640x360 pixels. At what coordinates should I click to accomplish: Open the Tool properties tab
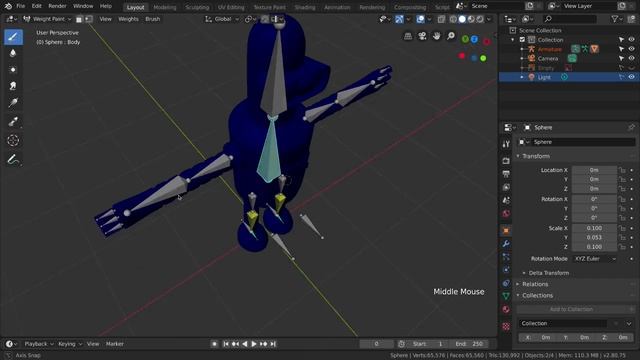(506, 144)
